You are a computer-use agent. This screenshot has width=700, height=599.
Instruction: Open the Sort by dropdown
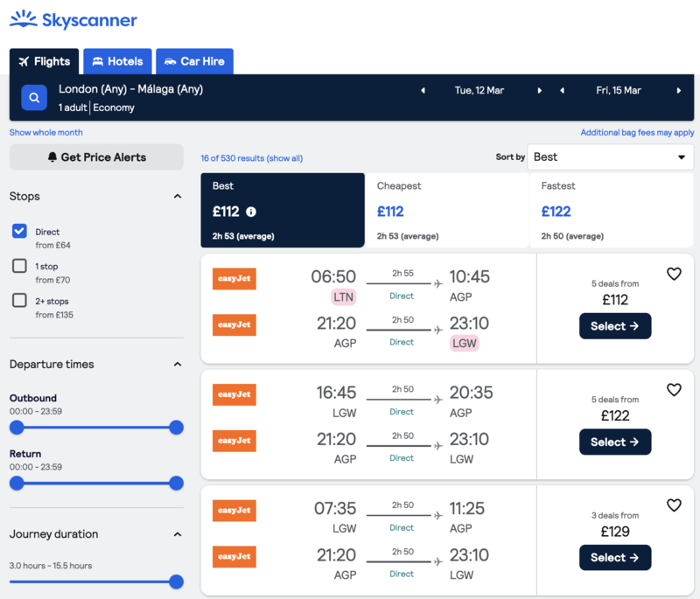click(609, 157)
